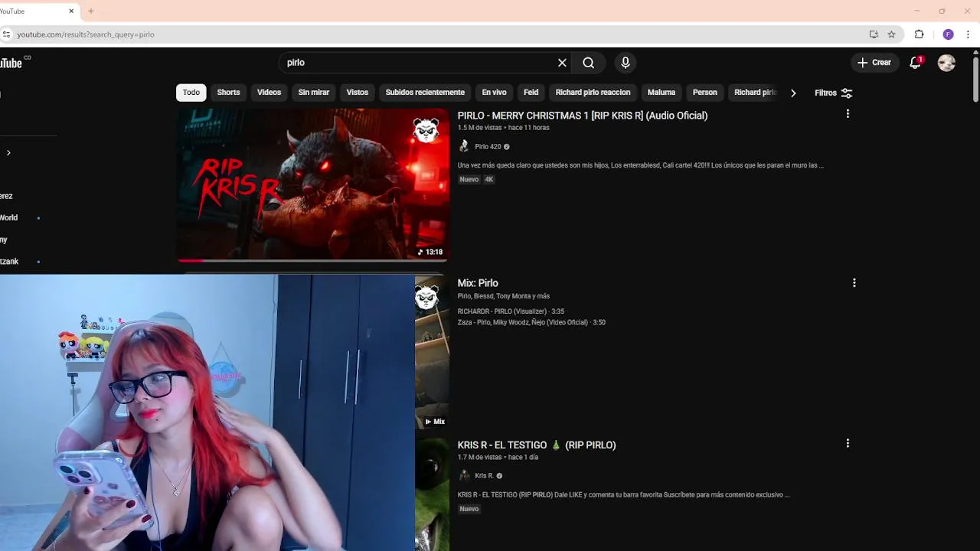Open view site information icon in address bar

click(x=6, y=34)
